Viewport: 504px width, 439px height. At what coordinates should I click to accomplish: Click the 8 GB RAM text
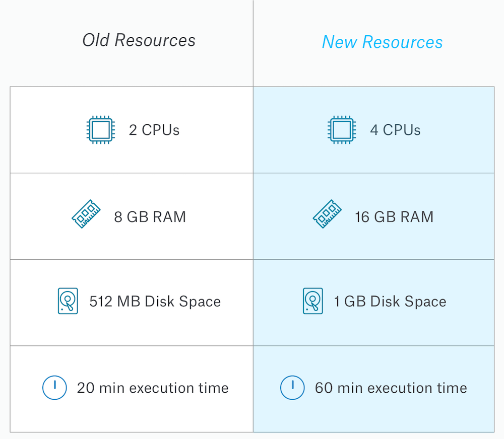pyautogui.click(x=150, y=217)
